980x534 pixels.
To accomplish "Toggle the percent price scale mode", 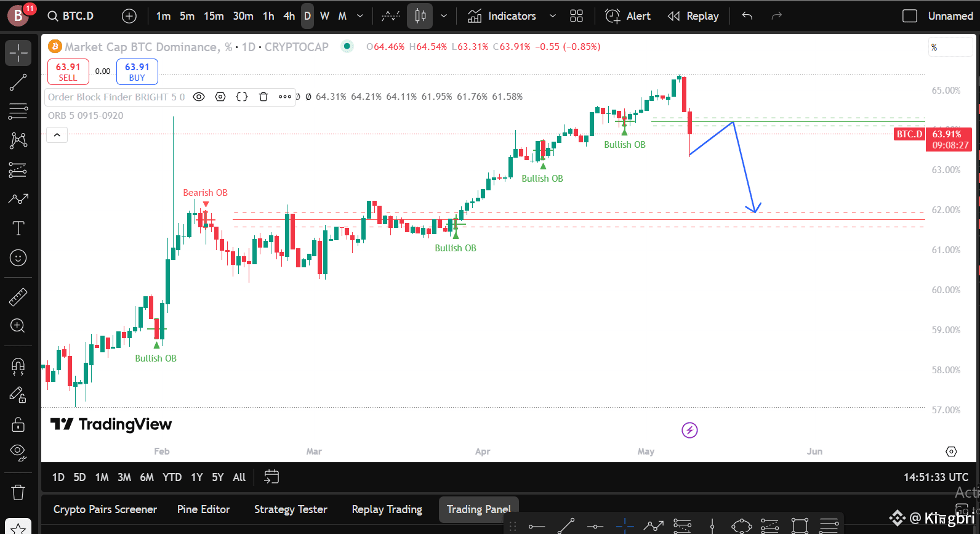I will 951,47.
